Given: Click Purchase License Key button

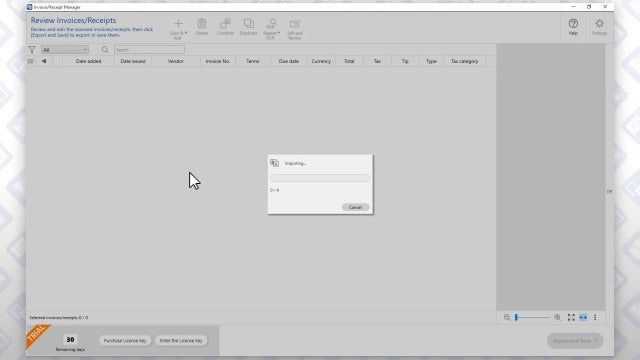Looking at the screenshot, I should (x=125, y=340).
